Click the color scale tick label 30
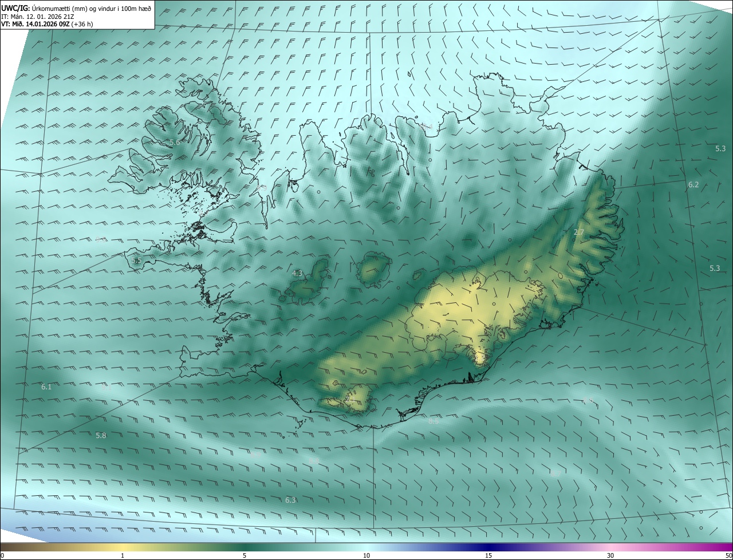The image size is (733, 560). click(x=610, y=555)
